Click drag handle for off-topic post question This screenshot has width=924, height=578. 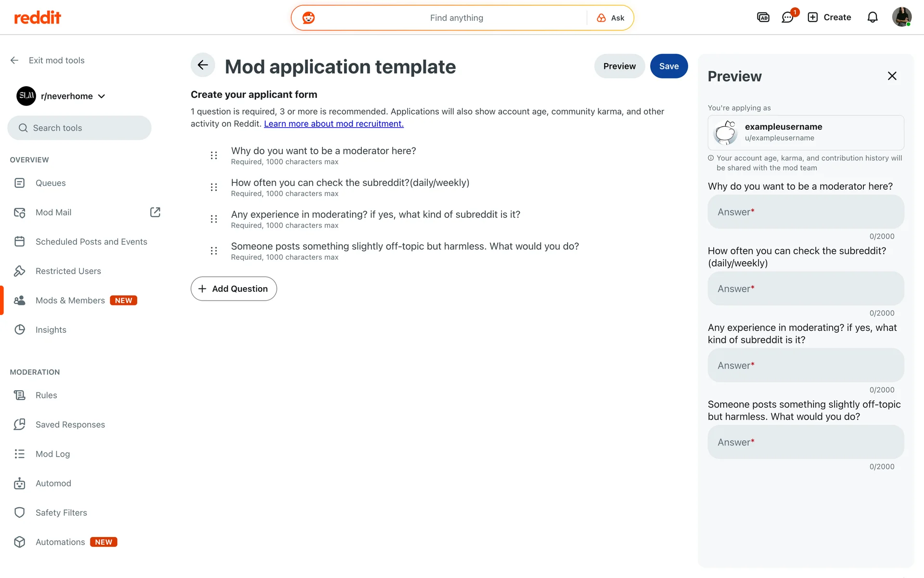[x=214, y=250]
